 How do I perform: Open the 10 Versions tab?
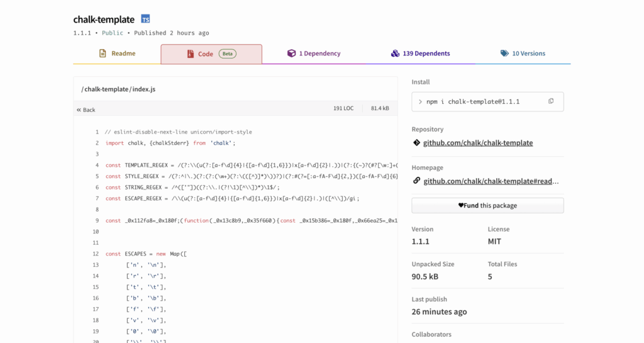pos(523,53)
